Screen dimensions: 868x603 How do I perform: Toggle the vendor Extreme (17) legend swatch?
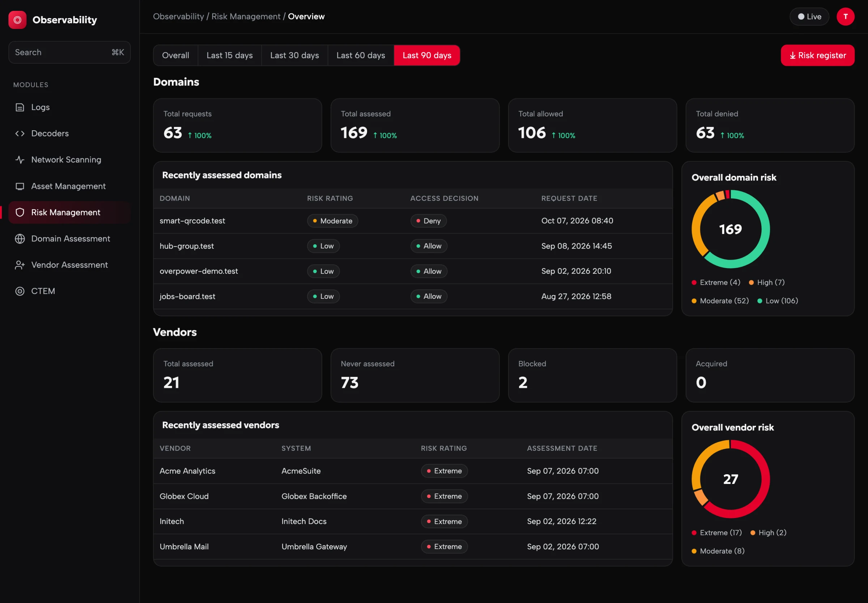coord(694,533)
